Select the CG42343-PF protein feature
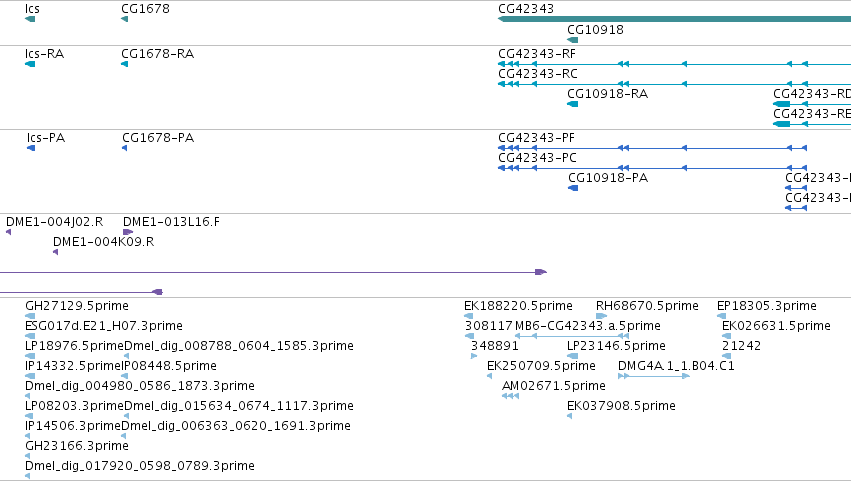This screenshot has width=851, height=481. click(x=650, y=148)
